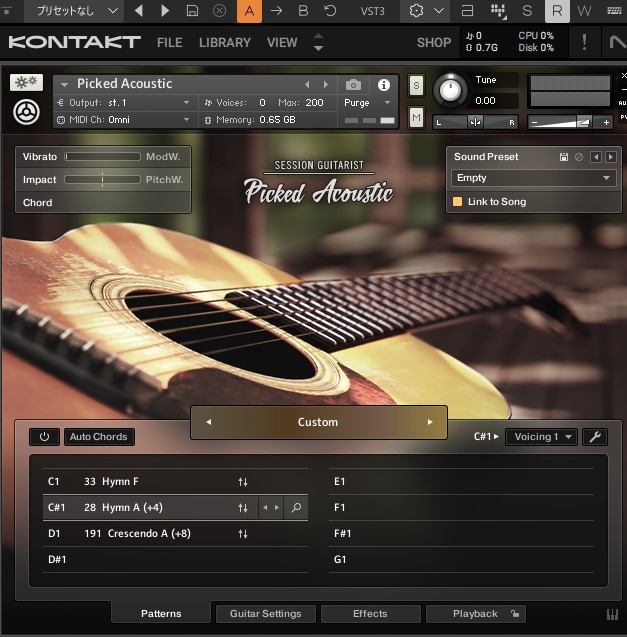Open the host preset dropdown プリセットなし
627x637 pixels.
tap(76, 11)
